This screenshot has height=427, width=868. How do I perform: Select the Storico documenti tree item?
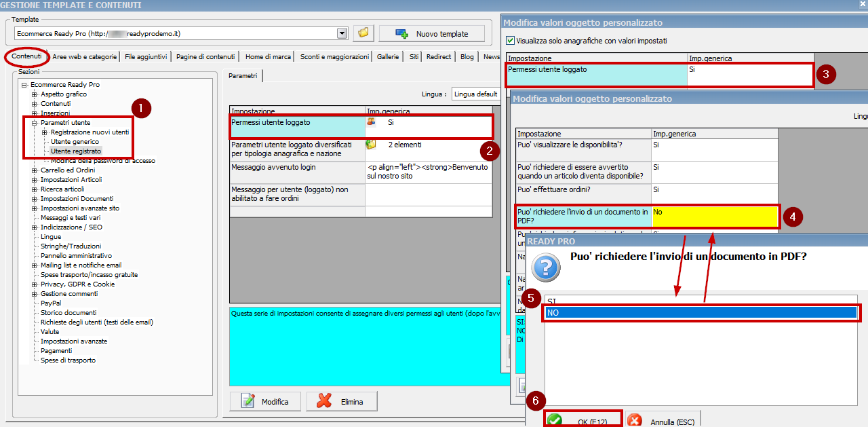[x=68, y=313]
